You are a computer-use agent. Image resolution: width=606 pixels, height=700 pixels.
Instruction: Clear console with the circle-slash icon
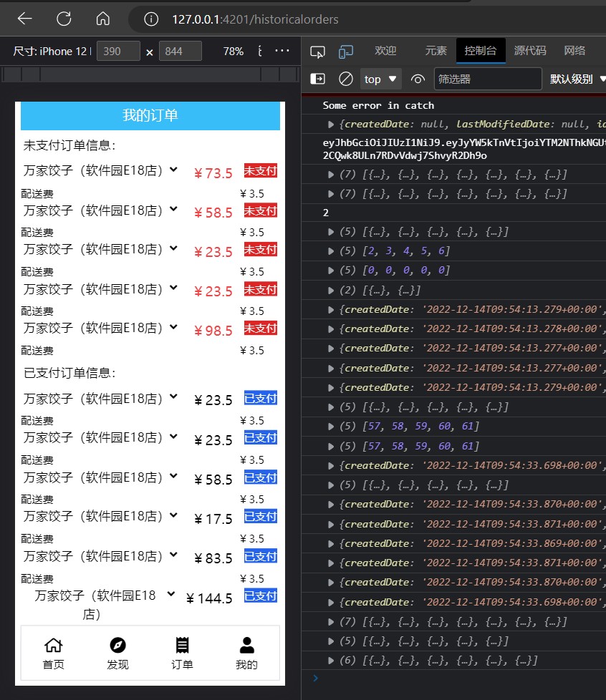point(345,79)
